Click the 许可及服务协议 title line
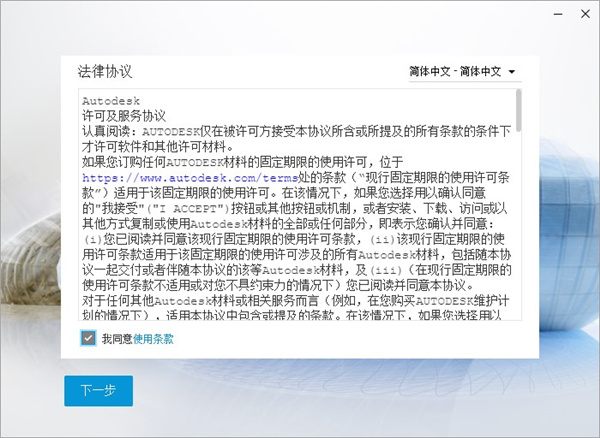 pos(124,116)
